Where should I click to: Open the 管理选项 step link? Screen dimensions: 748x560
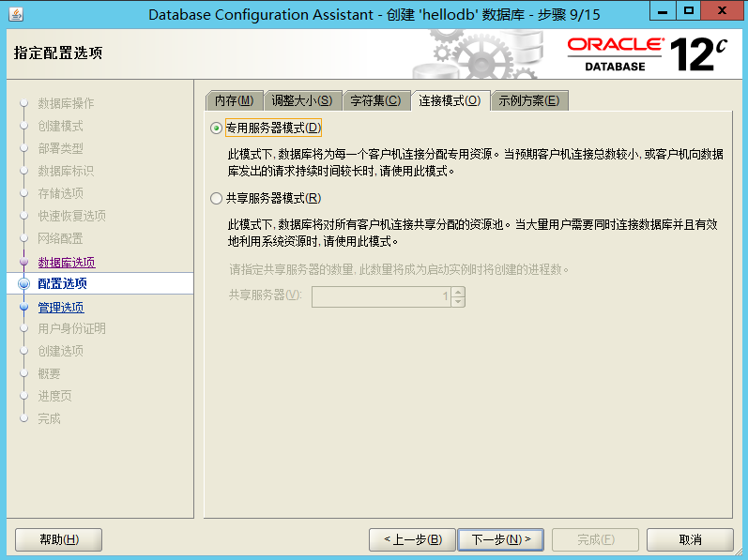61,308
